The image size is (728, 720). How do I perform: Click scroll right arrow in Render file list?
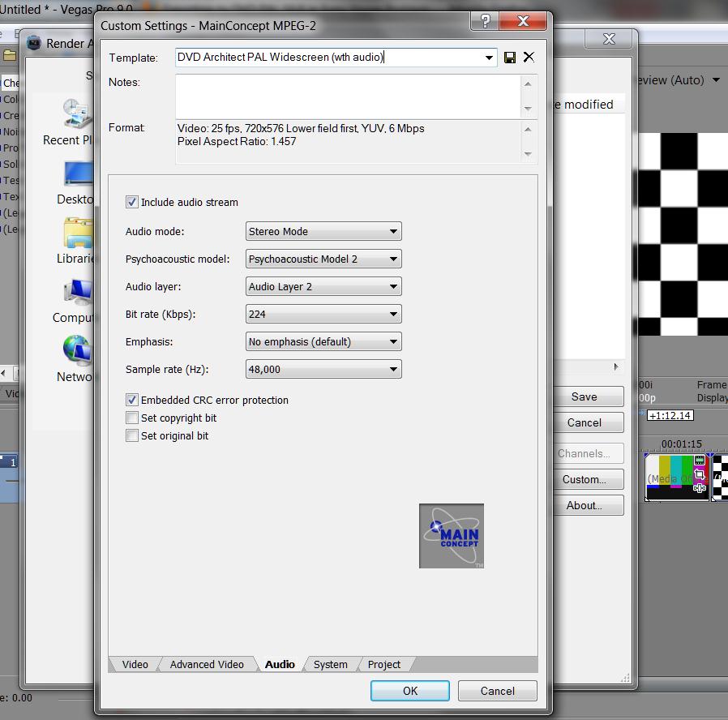coord(616,366)
